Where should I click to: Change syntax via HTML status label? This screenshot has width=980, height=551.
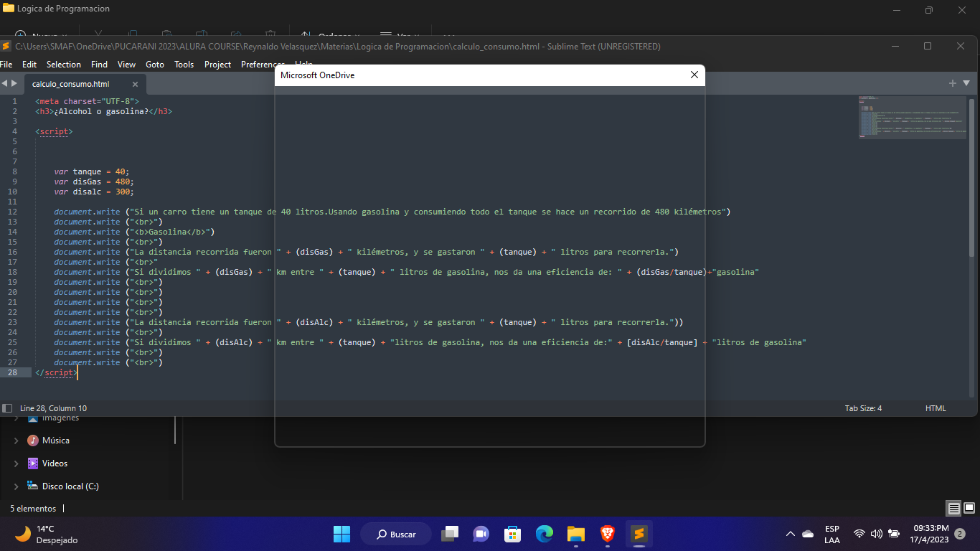point(936,408)
